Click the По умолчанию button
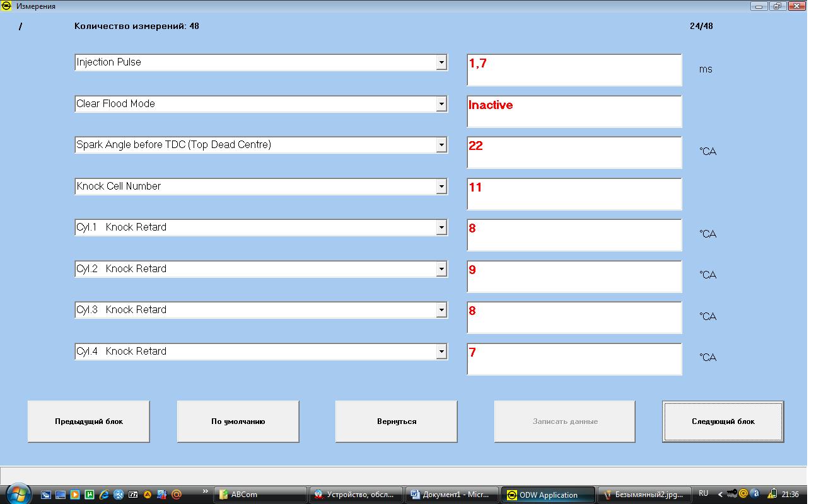This screenshot has width=821, height=504. [238, 421]
